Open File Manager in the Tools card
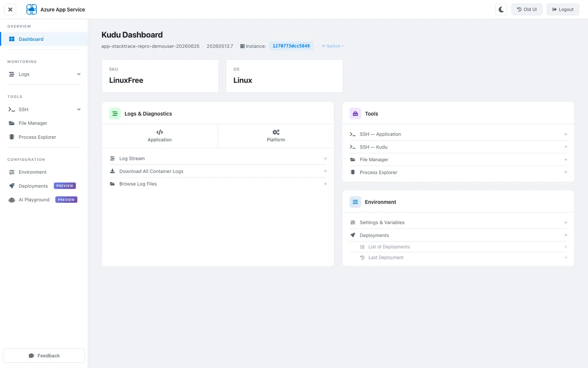This screenshot has height=368, width=588. [458, 159]
